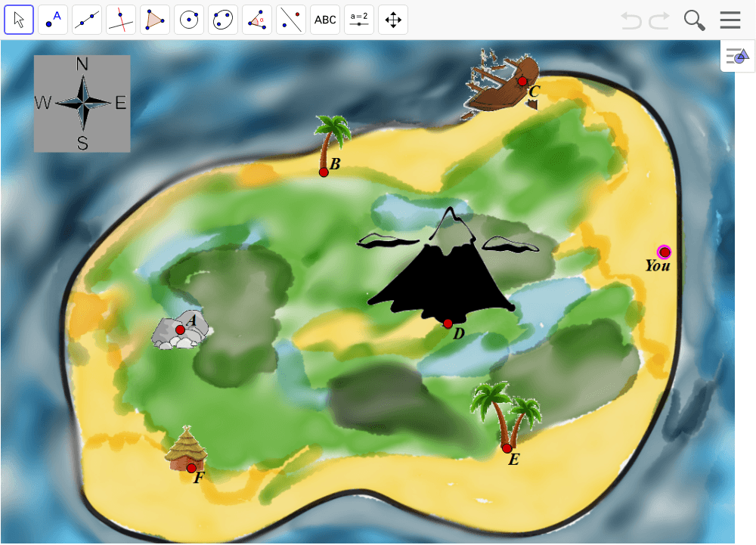Expand the graphics view style bar
Viewport: 756px width, 545px height.
(x=737, y=56)
